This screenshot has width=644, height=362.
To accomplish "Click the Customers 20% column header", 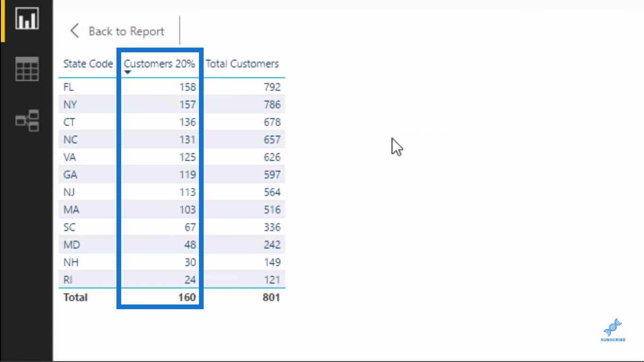I will pyautogui.click(x=159, y=64).
